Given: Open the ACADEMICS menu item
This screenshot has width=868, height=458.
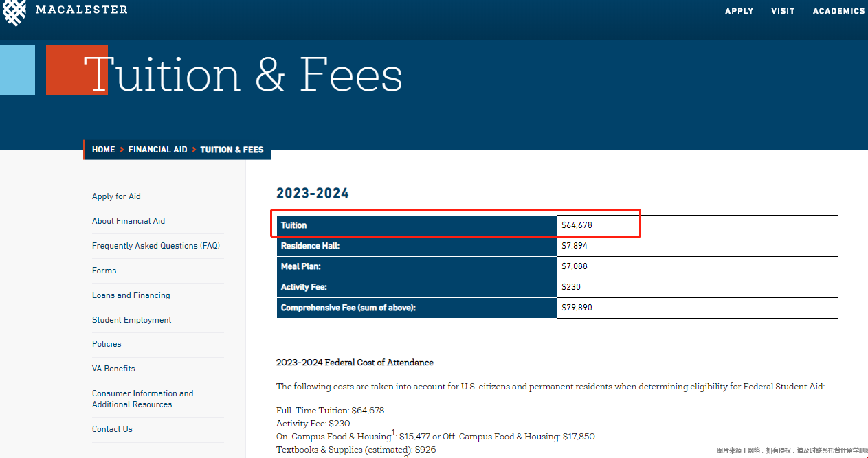Looking at the screenshot, I should (838, 11).
